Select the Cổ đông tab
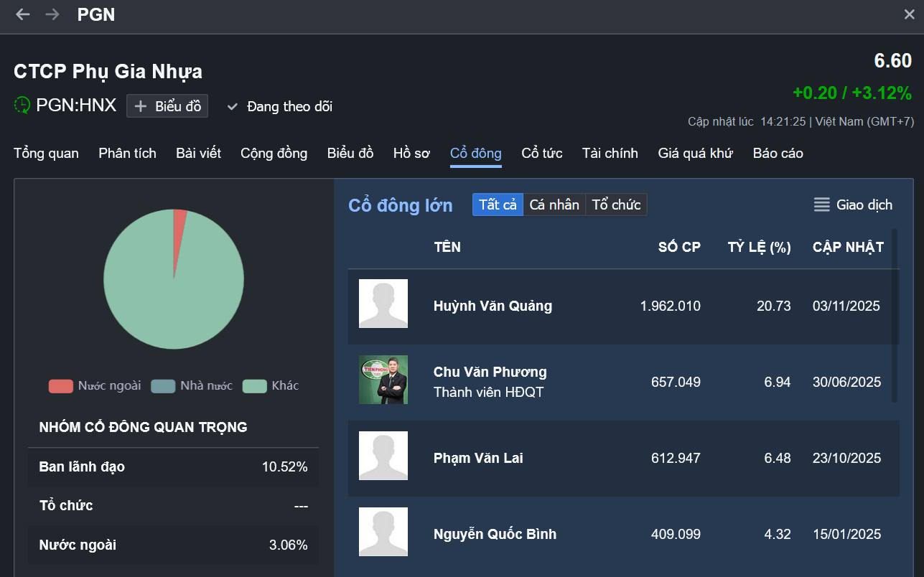The image size is (924, 577). click(475, 153)
